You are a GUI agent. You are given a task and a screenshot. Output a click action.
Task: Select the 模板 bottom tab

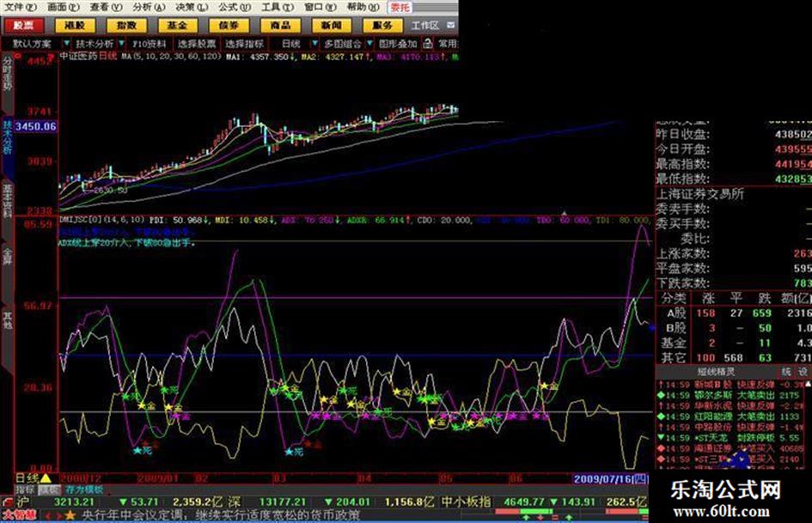(x=49, y=490)
